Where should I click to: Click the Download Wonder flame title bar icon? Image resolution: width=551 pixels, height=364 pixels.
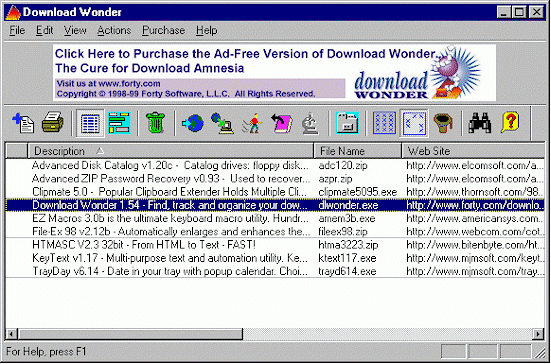(13, 13)
